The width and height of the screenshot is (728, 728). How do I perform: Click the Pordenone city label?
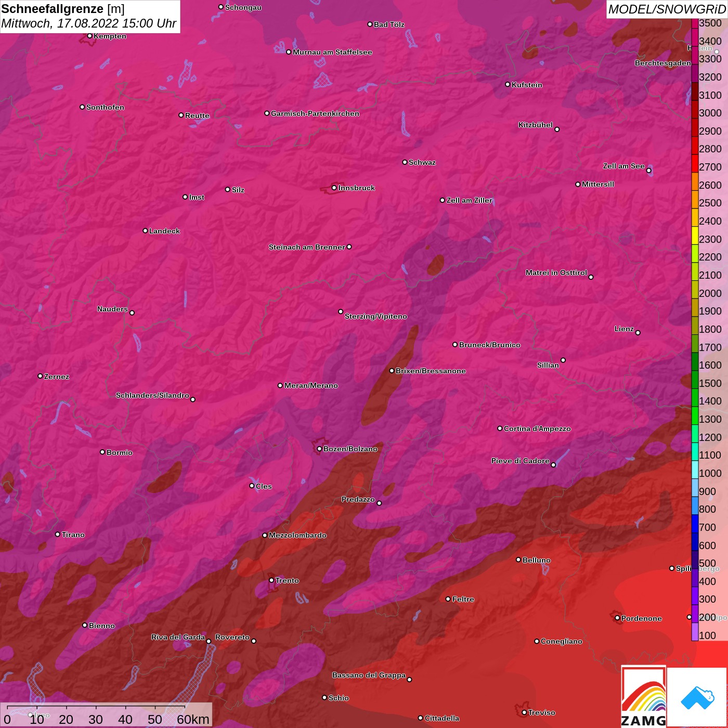click(x=641, y=618)
